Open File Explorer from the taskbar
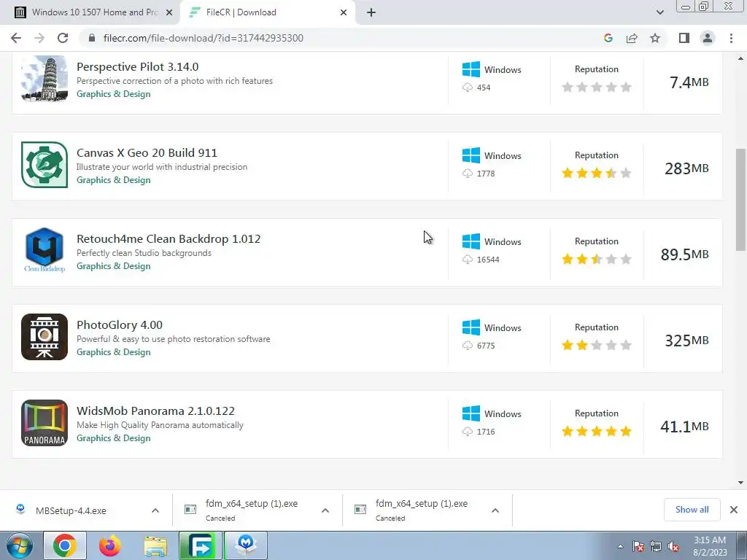Viewport: 747px width, 560px height. [x=155, y=545]
